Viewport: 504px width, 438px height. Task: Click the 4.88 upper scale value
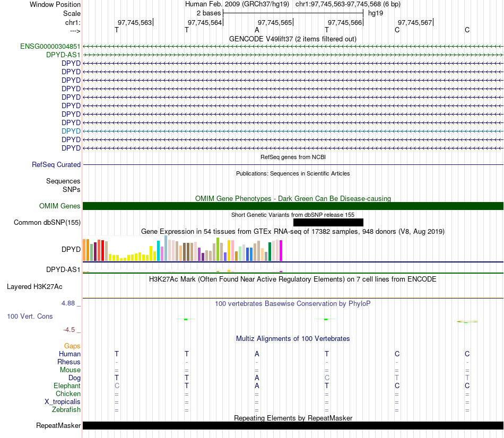tap(68, 303)
